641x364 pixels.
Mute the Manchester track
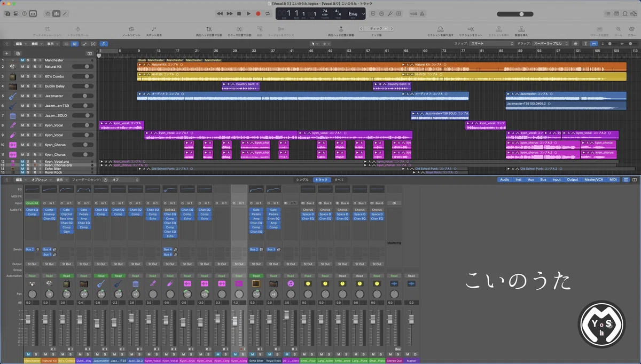[x=22, y=60]
